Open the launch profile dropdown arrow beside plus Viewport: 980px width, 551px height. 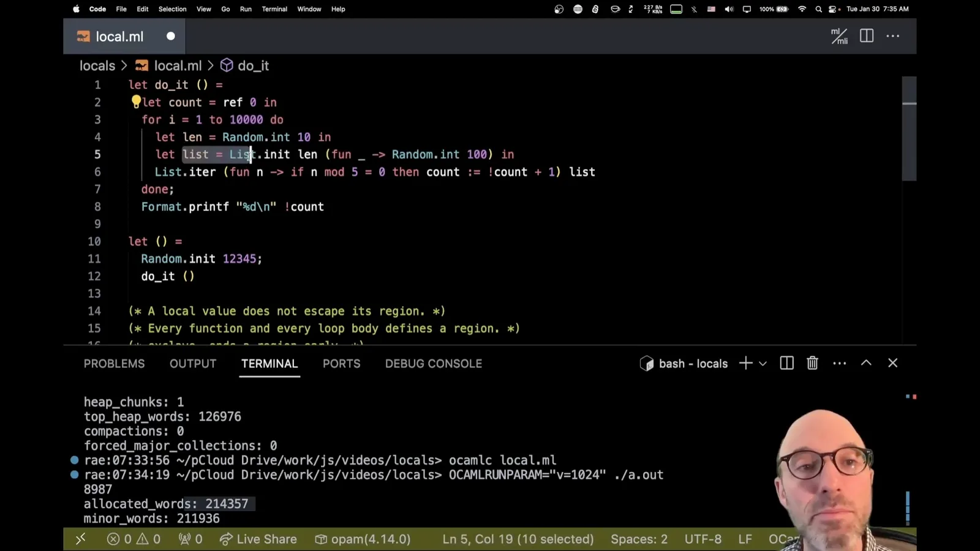click(x=763, y=364)
